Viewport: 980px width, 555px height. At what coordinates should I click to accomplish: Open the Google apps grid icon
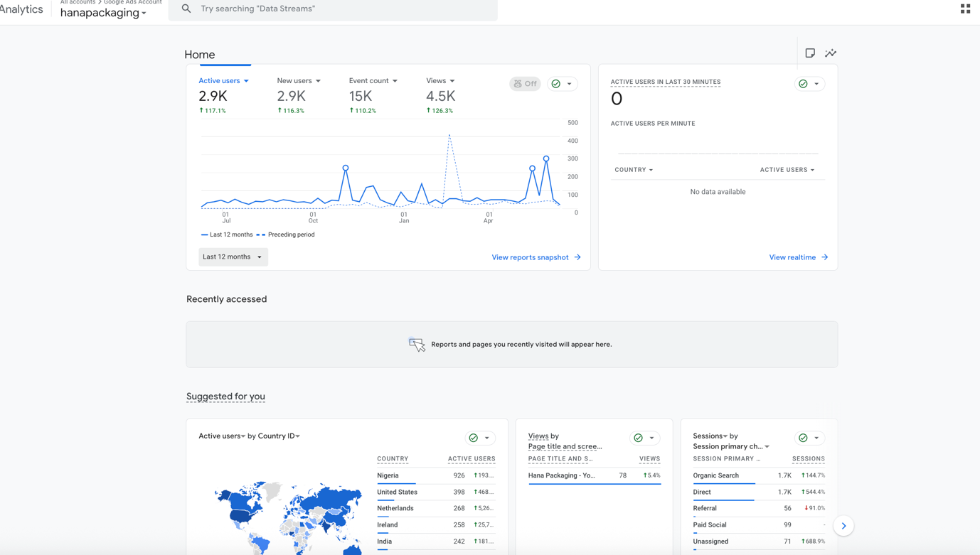[x=965, y=9]
